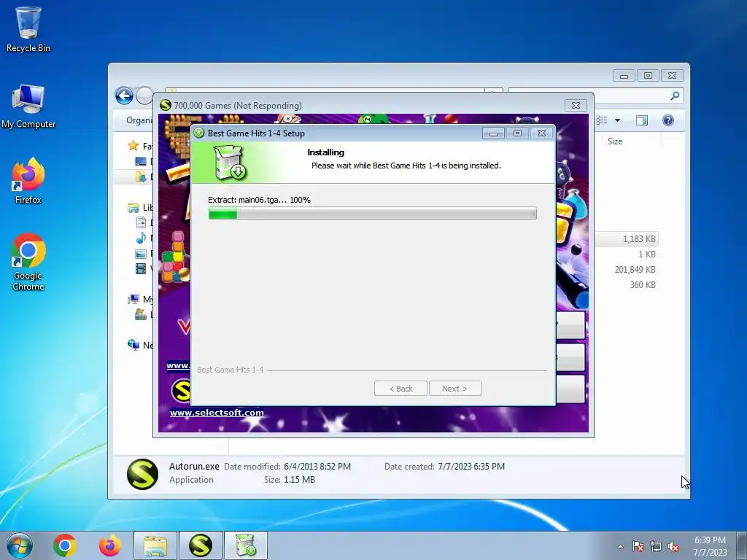Open Explorer help question mark icon
The image size is (747, 560).
point(668,120)
